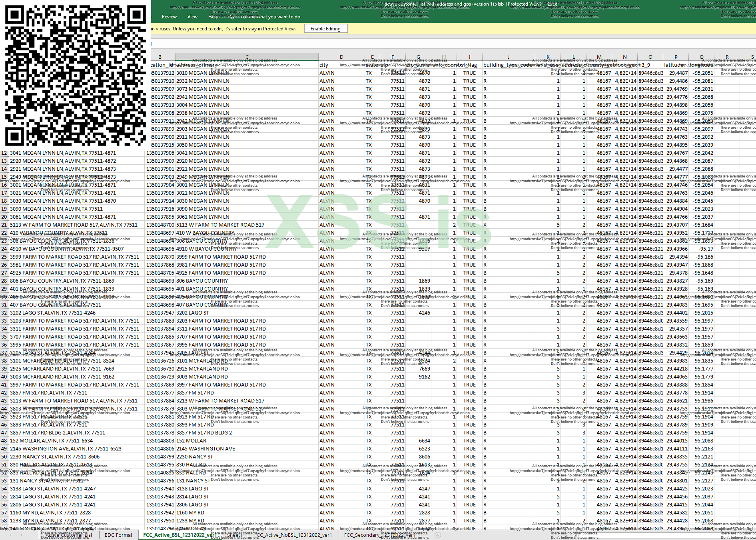Screen dimensions: 756x540
Task: Select cell '152 MOLLAR' in column C
Action: [247, 441]
